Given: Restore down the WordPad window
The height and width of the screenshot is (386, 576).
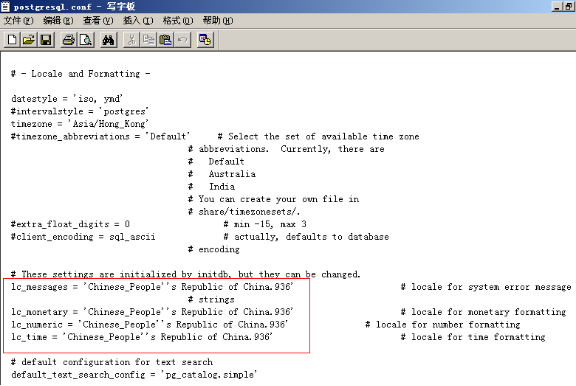Looking at the screenshot, I should click(570, 6).
